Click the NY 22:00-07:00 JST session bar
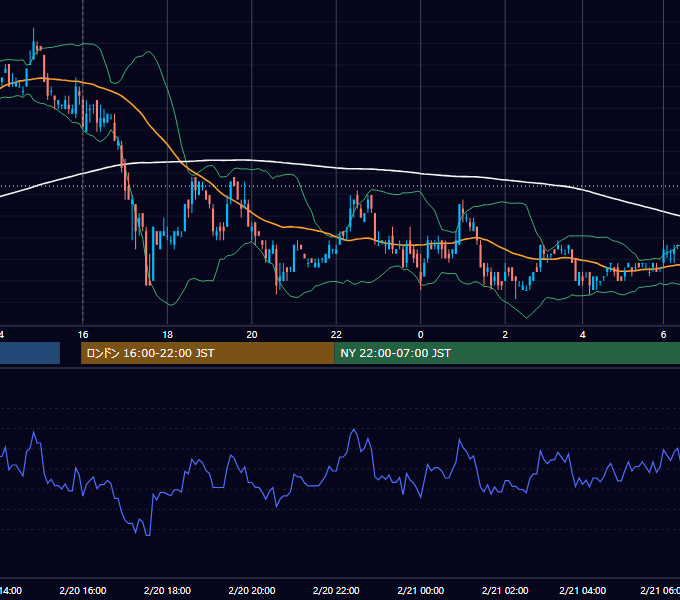Viewport: 680px width, 600px height. click(507, 353)
